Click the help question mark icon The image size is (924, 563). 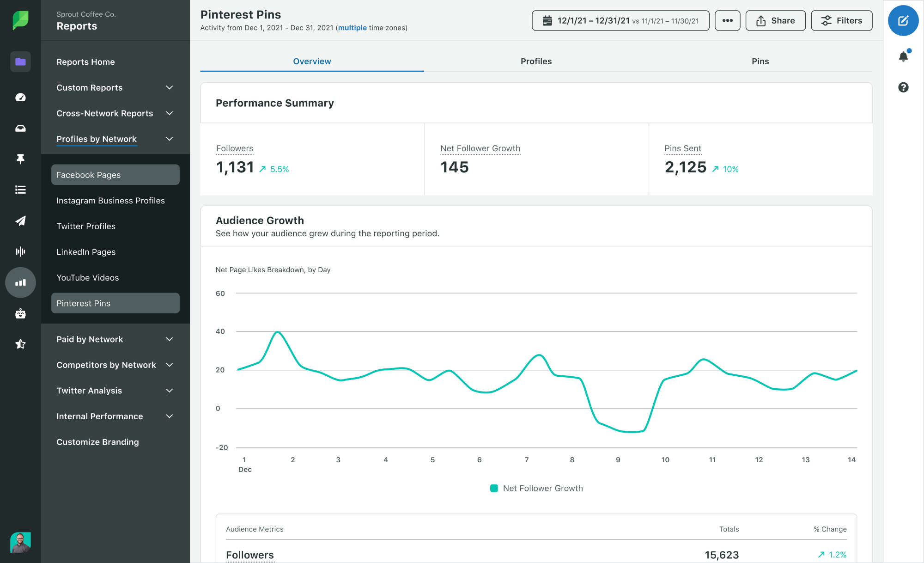(904, 87)
